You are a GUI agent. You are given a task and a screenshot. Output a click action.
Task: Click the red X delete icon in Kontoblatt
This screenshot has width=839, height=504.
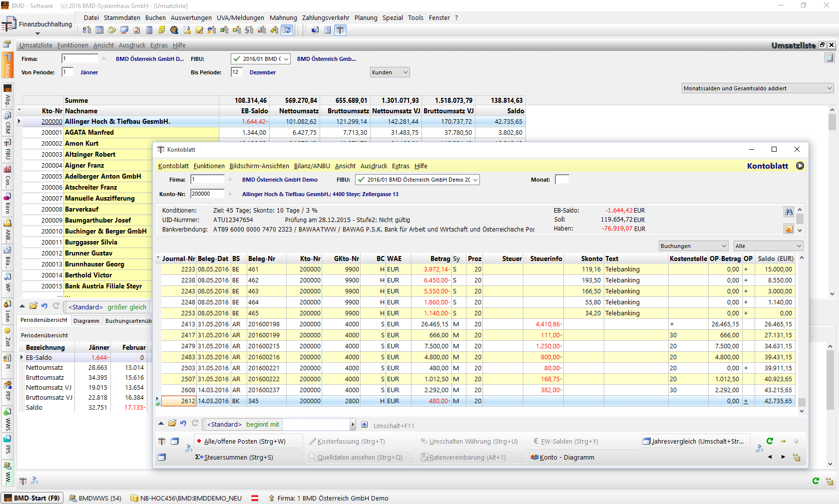[789, 229]
